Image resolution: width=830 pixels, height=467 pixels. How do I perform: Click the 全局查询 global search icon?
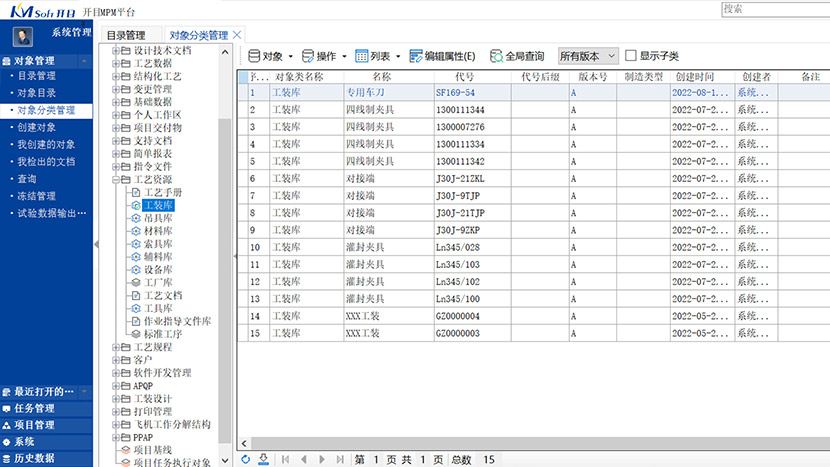pyautogui.click(x=496, y=57)
